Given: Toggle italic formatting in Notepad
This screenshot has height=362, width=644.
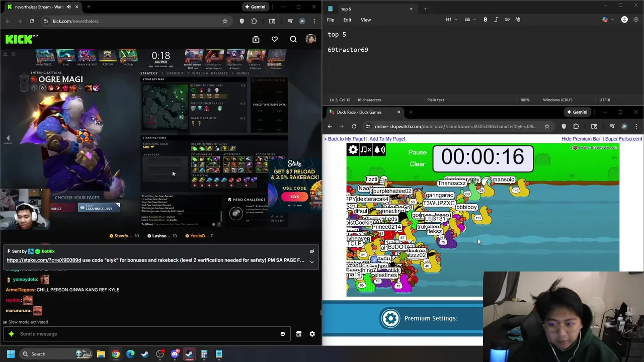Looking at the screenshot, I should (496, 20).
